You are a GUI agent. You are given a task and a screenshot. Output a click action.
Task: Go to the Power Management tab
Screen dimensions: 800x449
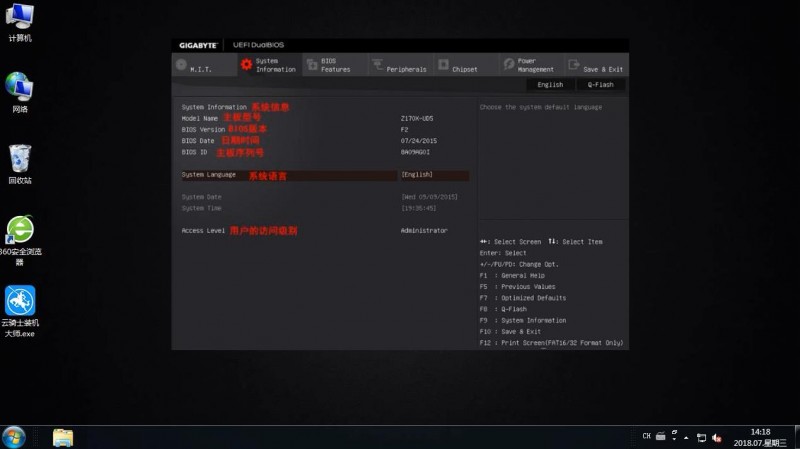pos(531,65)
